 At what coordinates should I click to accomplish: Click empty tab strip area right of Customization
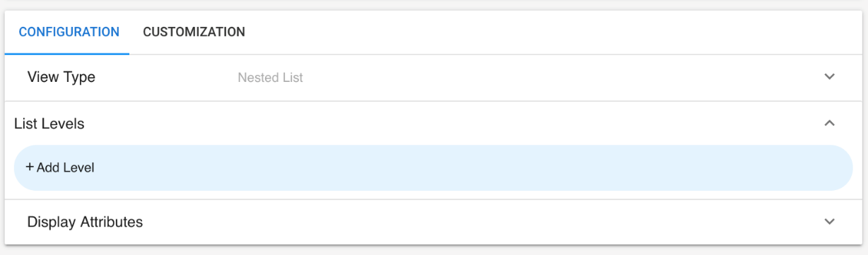[x=558, y=32]
